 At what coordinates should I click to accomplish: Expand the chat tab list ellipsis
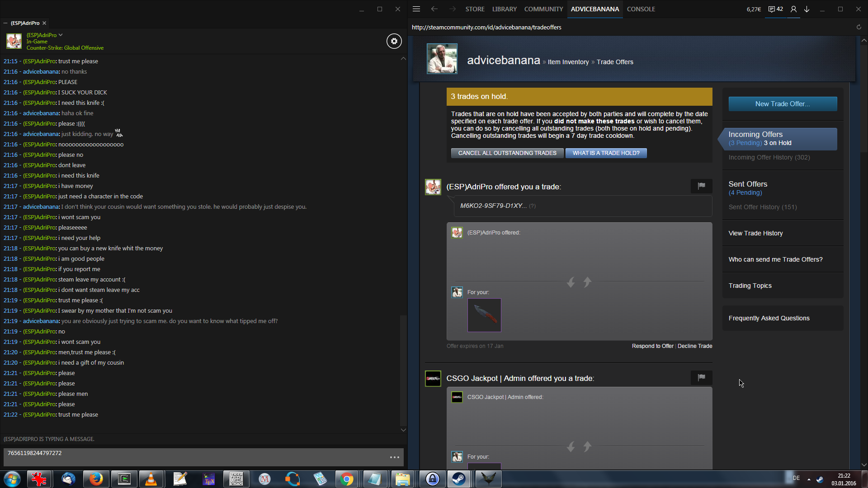[x=5, y=23]
